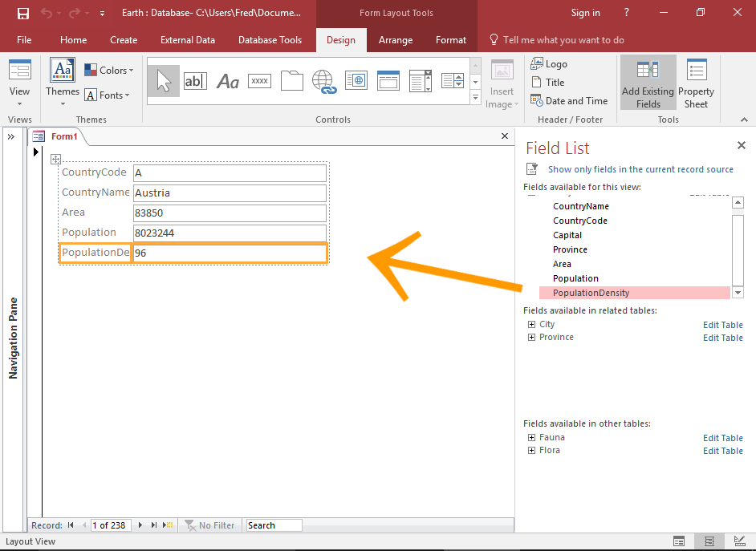Expand the City related table
Image resolution: width=756 pixels, height=551 pixels.
coord(531,325)
